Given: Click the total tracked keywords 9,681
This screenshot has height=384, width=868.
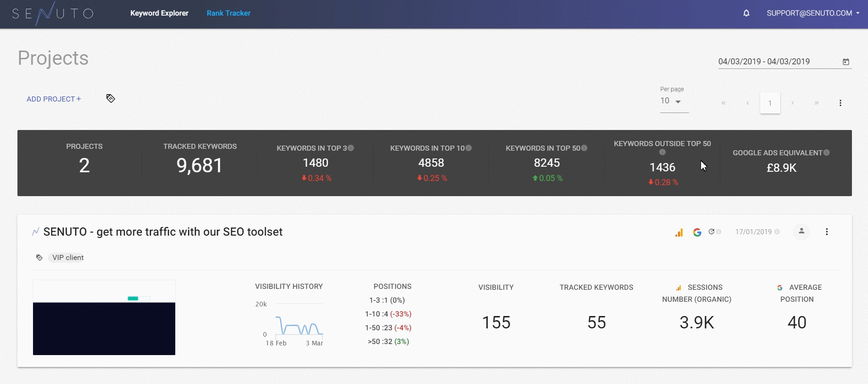Looking at the screenshot, I should pos(200,166).
